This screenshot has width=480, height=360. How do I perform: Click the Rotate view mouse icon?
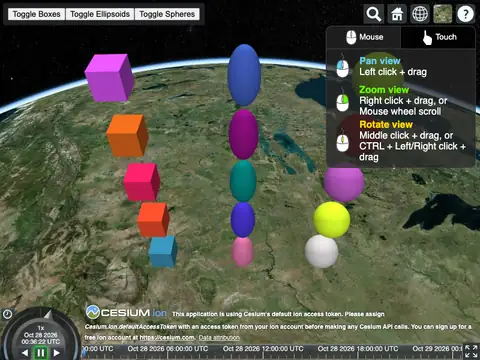click(x=342, y=140)
